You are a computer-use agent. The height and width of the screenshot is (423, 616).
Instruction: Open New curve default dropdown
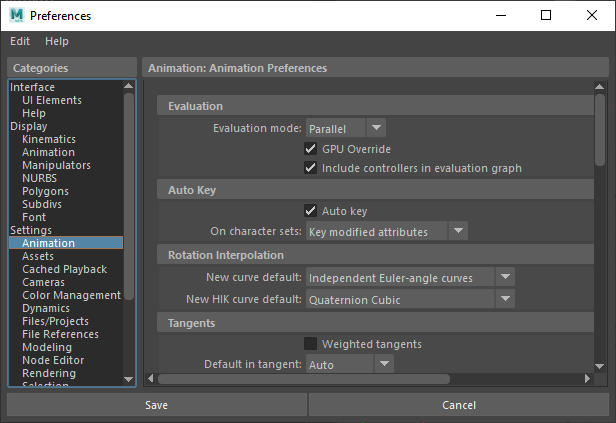tap(410, 277)
